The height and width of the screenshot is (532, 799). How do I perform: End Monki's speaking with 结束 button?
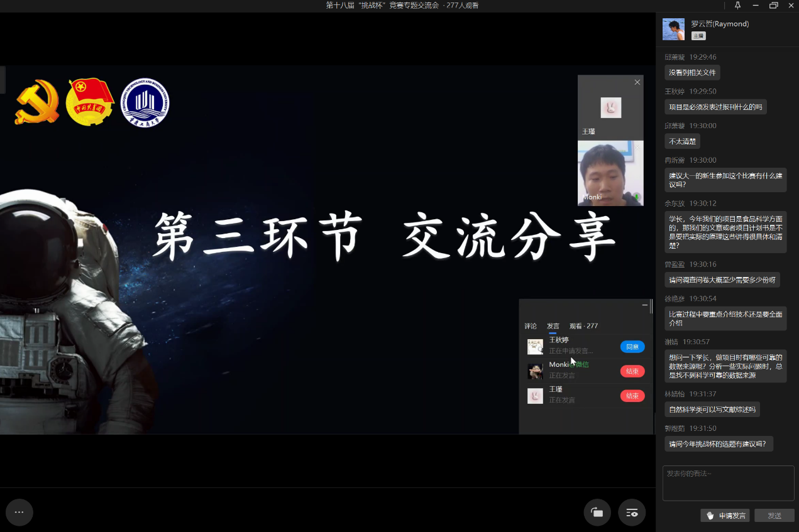[632, 371]
